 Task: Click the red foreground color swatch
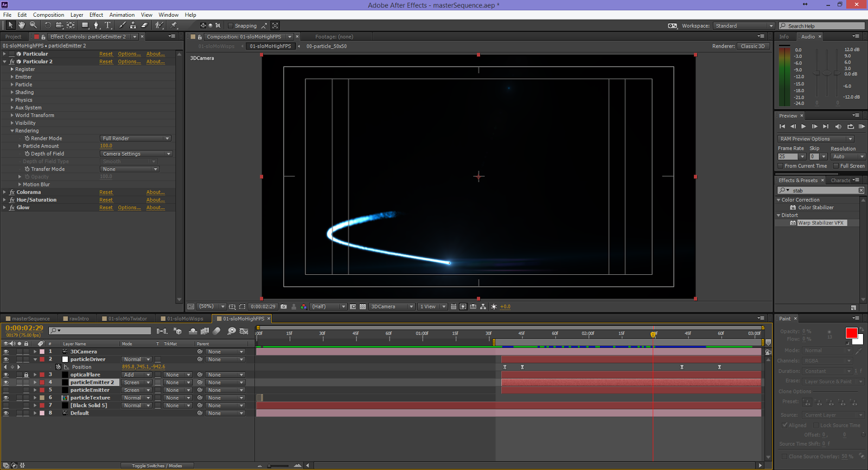coord(851,333)
